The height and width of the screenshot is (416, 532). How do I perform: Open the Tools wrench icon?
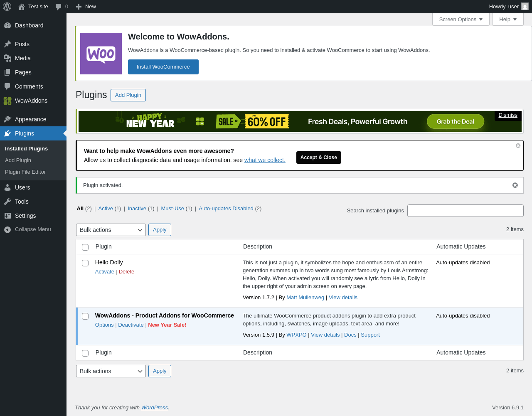7,202
